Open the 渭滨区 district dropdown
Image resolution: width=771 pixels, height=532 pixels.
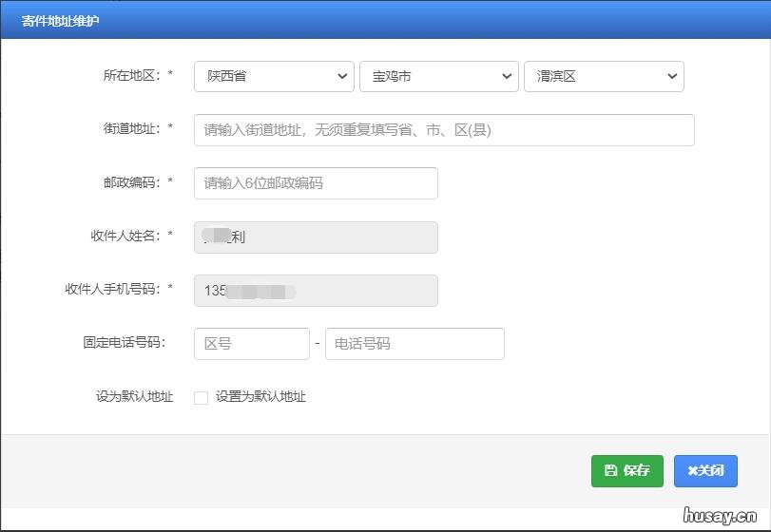point(604,76)
